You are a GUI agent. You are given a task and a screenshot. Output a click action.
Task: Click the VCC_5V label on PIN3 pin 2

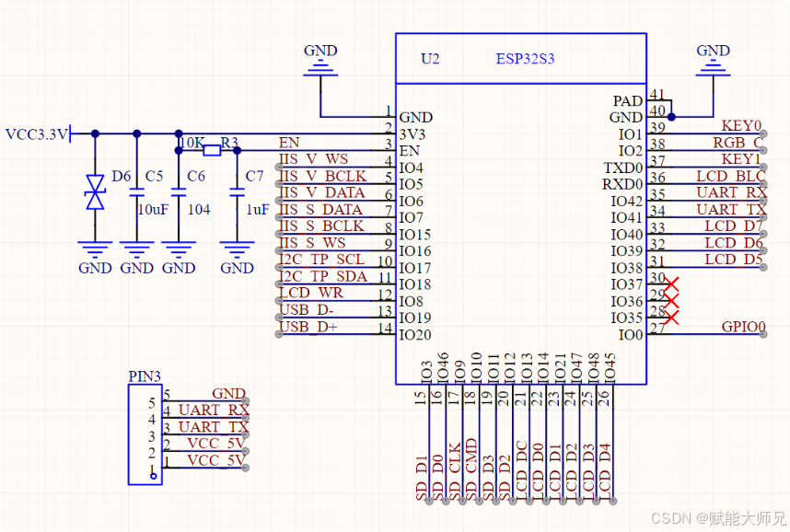point(216,444)
